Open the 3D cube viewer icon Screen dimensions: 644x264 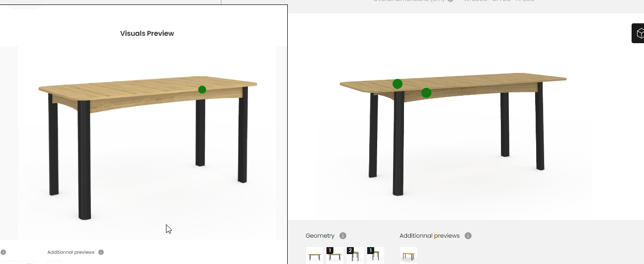pos(638,33)
